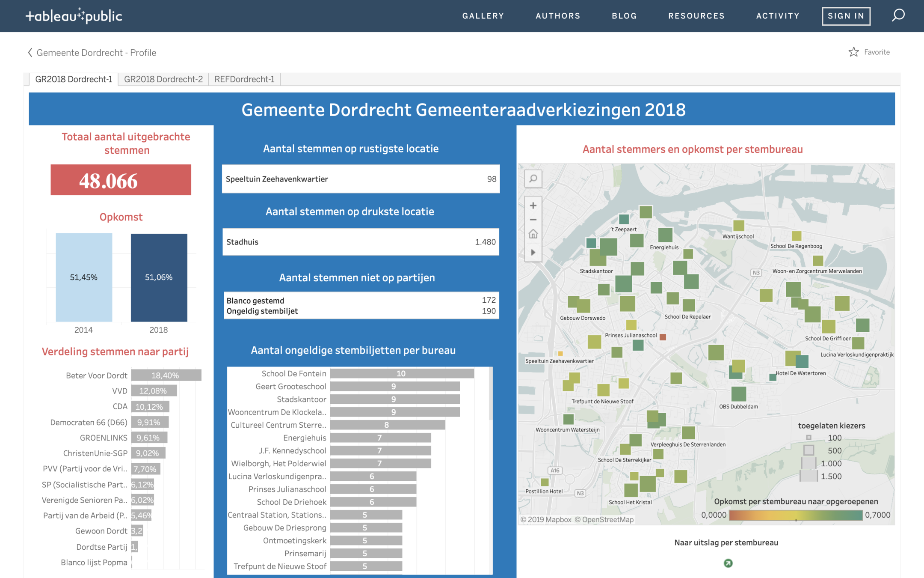924x578 pixels.
Task: Click the ongeldige stembiljetten list scrollbar
Action: (490, 394)
